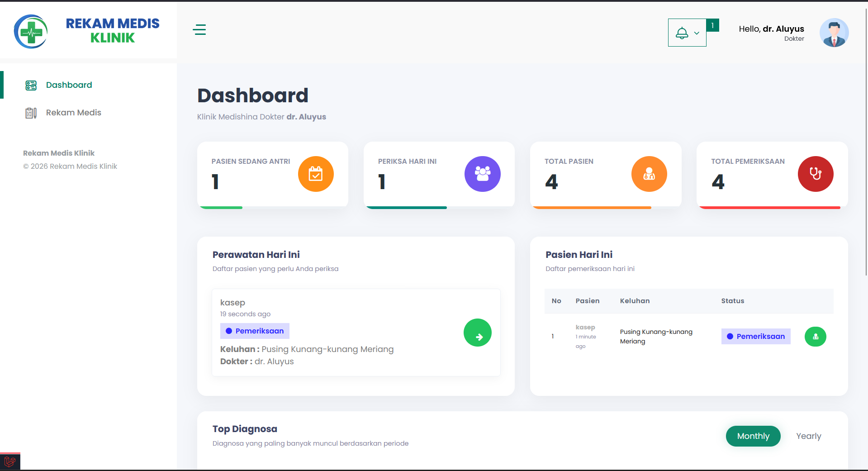Click 'Pusing Kunang-kunang Meriang' table cell
The image size is (868, 471).
(x=656, y=337)
